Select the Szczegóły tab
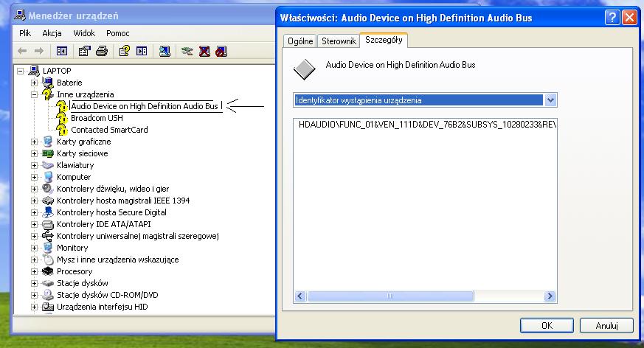Viewport: 644px width, 348px height. pyautogui.click(x=384, y=40)
